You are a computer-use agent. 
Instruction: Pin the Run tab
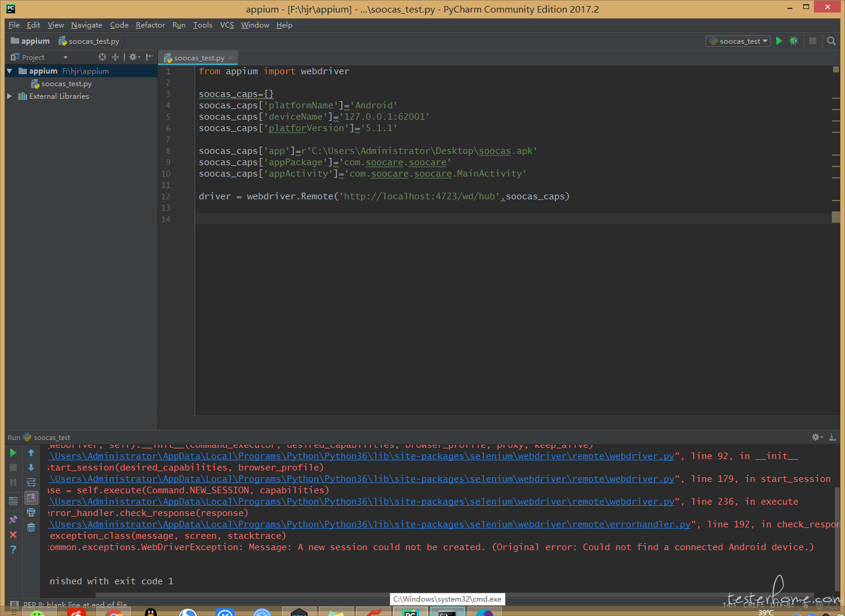(x=13, y=520)
